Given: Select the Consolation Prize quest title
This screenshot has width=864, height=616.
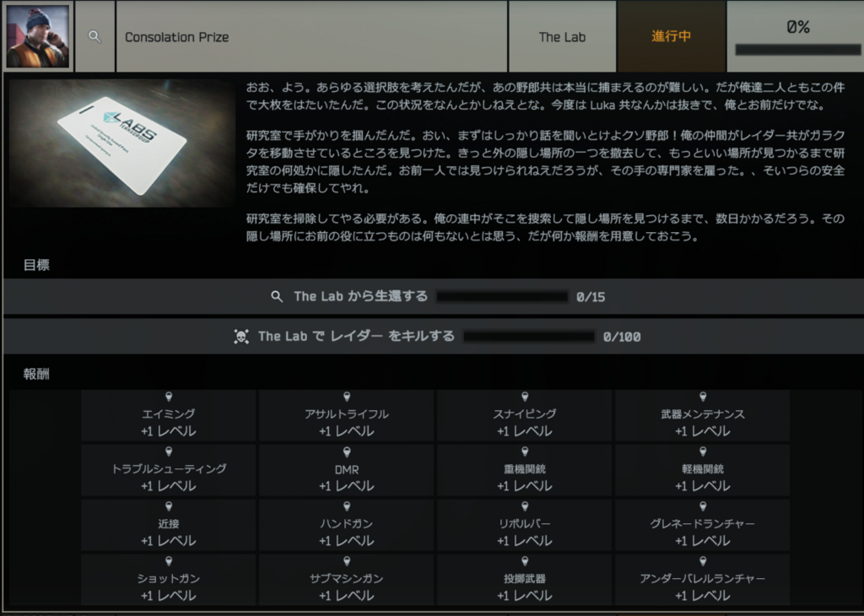Looking at the screenshot, I should pyautogui.click(x=177, y=37).
